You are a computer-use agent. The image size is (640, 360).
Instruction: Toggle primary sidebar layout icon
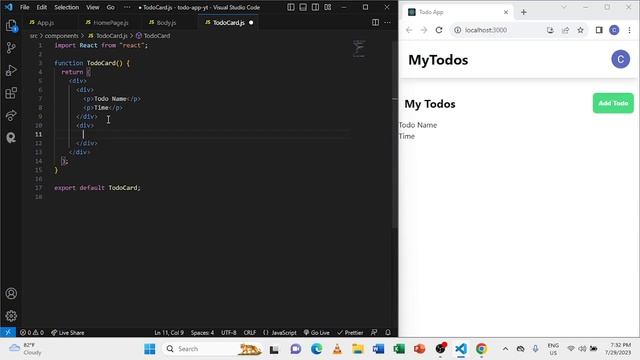click(x=291, y=7)
